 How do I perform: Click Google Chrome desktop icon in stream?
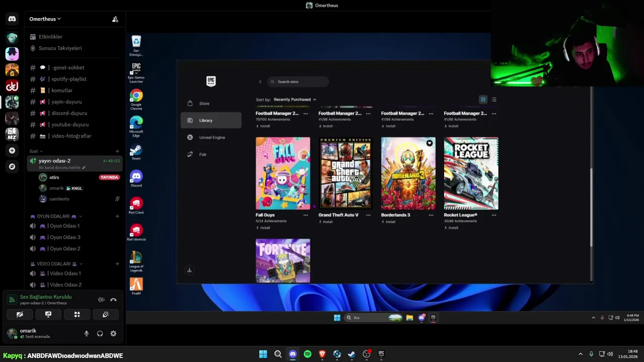click(136, 100)
